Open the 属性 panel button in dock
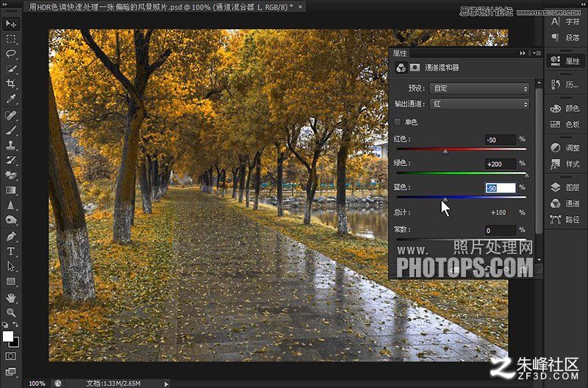Screen dimensions: 588x388 coord(565,61)
